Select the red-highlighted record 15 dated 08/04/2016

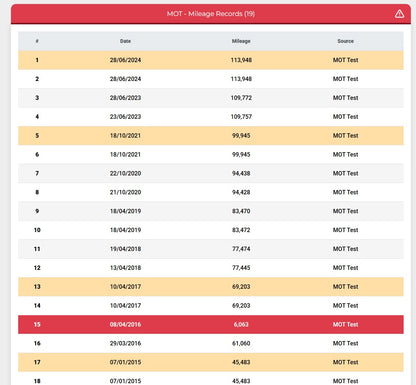click(x=211, y=324)
